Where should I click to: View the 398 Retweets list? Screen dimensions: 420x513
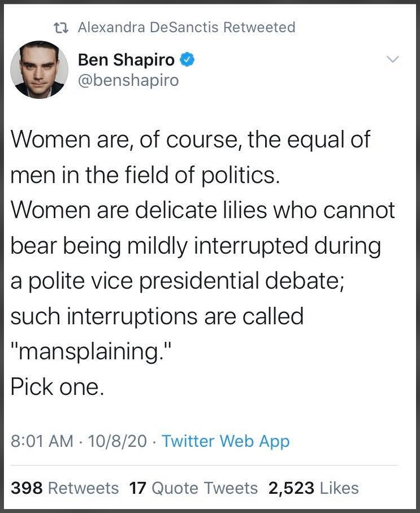65,488
